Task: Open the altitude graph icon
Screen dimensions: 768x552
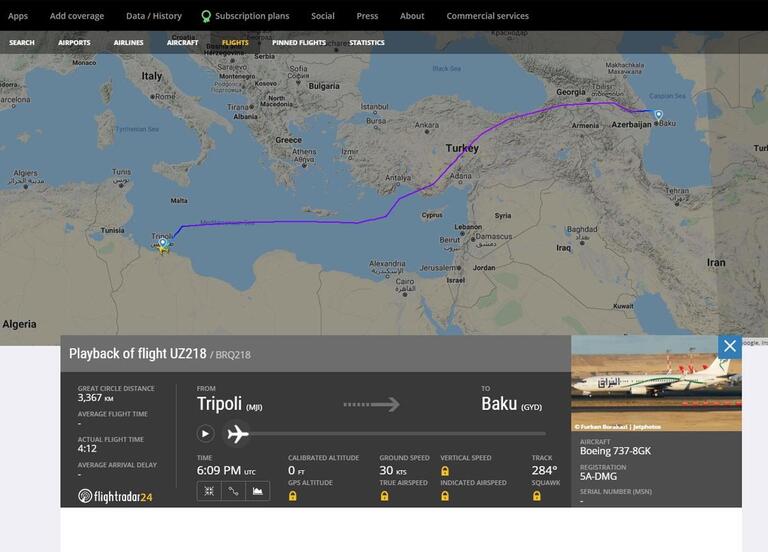Action: [258, 491]
